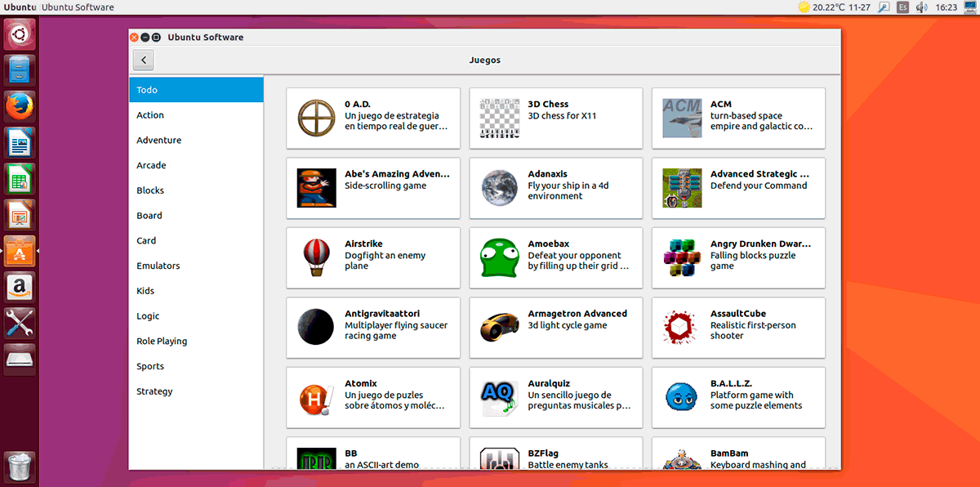Click the BamBam game icon
This screenshot has width=980, height=487.
[x=682, y=458]
